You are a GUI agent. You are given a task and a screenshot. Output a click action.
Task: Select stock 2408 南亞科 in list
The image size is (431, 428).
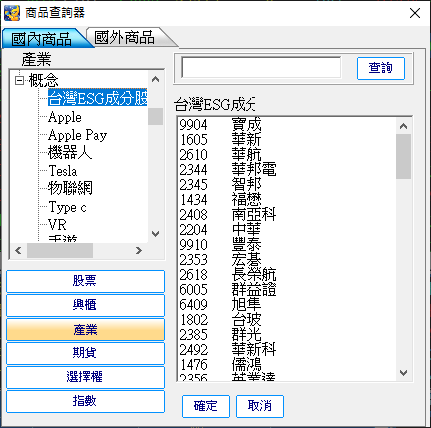(x=228, y=215)
